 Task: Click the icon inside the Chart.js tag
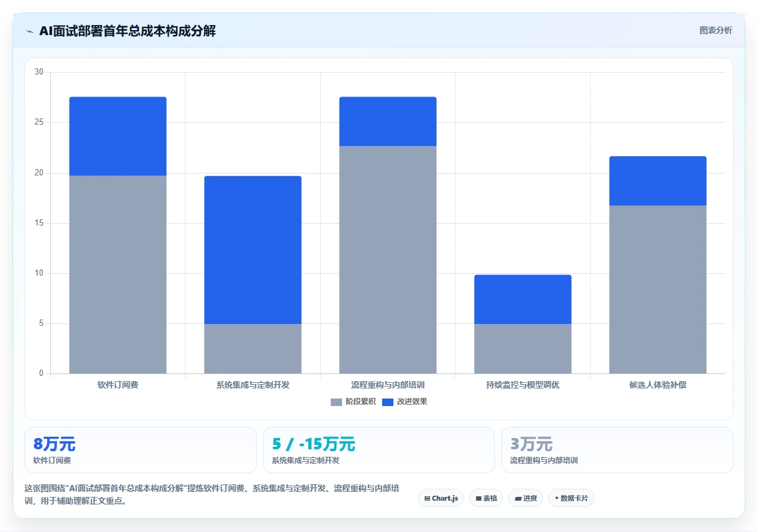[x=427, y=499]
